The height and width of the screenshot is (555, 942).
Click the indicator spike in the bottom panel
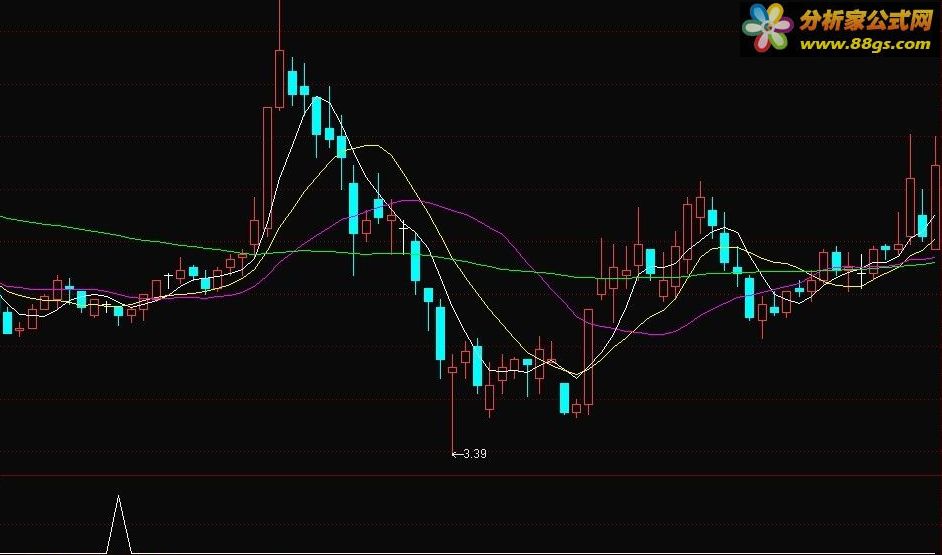pyautogui.click(x=118, y=524)
